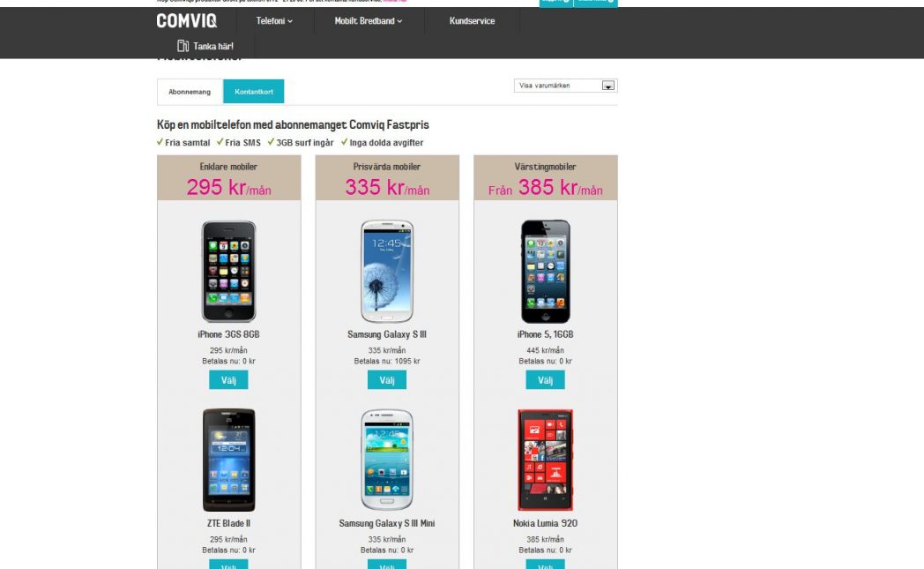Open the Nokia Lumia 920 title link
This screenshot has width=924, height=569.
point(545,523)
